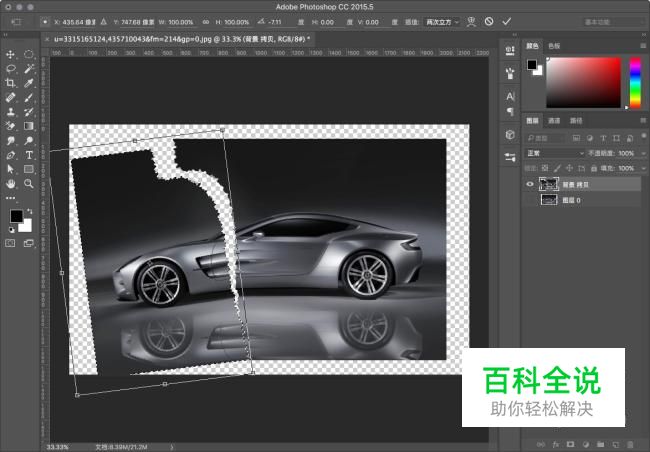Select the Crop tool
Image resolution: width=650 pixels, height=452 pixels.
(x=11, y=84)
